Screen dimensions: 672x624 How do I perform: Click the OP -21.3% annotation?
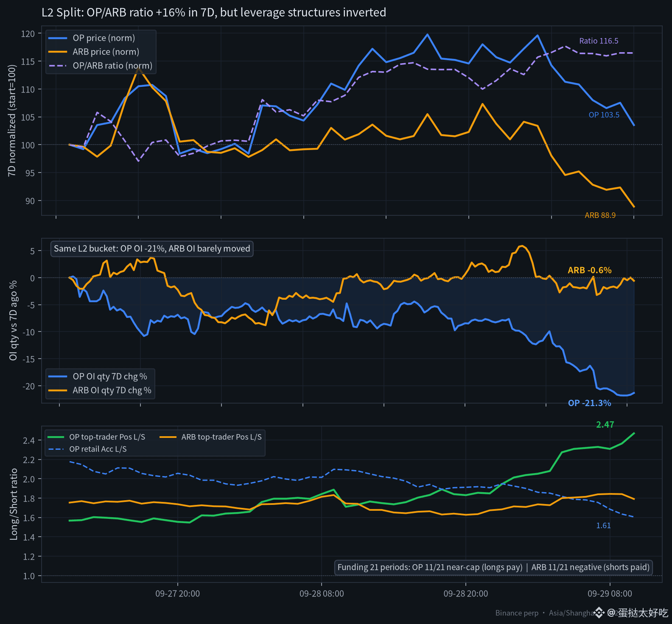(x=590, y=403)
